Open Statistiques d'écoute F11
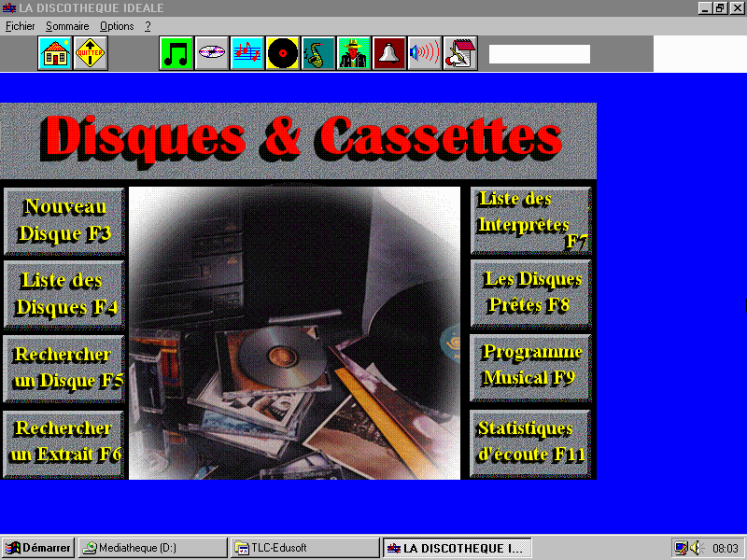Screen dimensions: 747x560 tap(530, 442)
